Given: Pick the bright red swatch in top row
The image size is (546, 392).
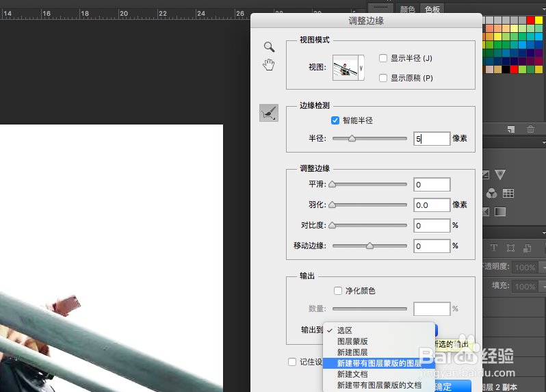Looking at the screenshot, I should [x=531, y=21].
